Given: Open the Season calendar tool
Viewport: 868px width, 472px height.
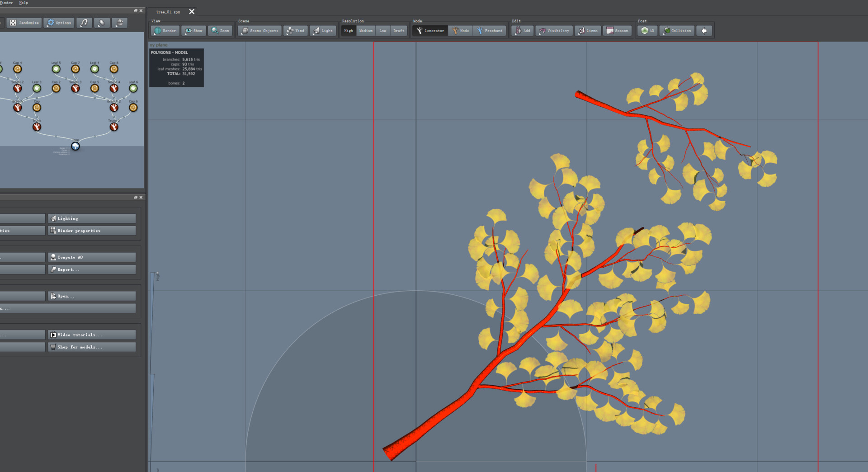Looking at the screenshot, I should point(617,31).
